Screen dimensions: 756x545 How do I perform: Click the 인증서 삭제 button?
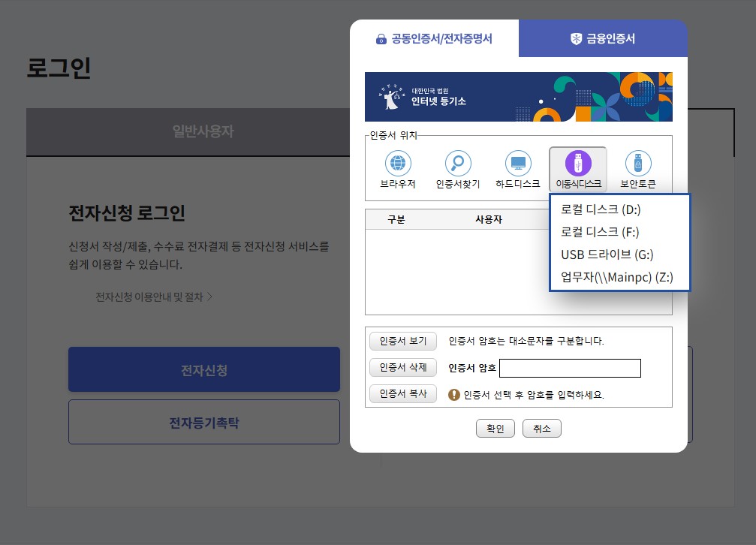tap(403, 368)
